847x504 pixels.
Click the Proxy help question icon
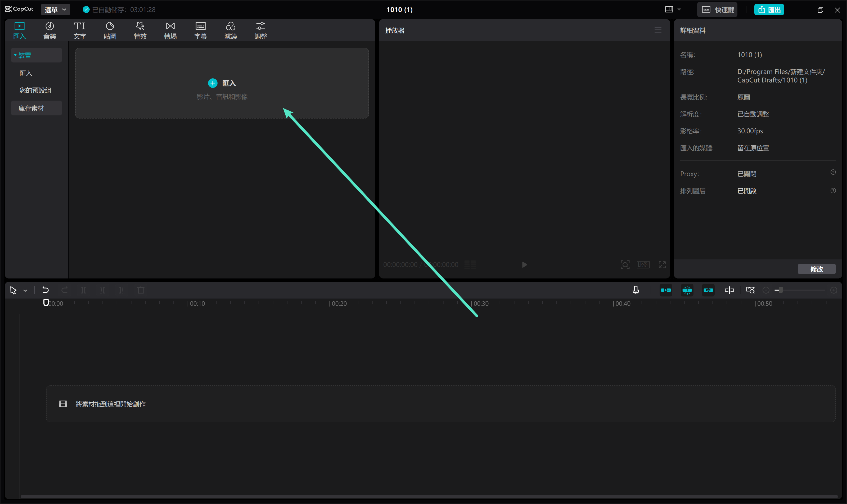pos(833,172)
